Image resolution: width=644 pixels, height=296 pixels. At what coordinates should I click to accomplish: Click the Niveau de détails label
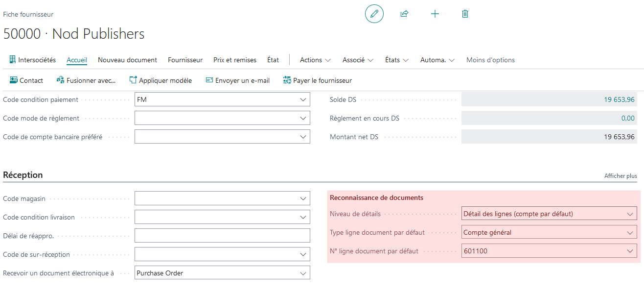click(x=355, y=214)
